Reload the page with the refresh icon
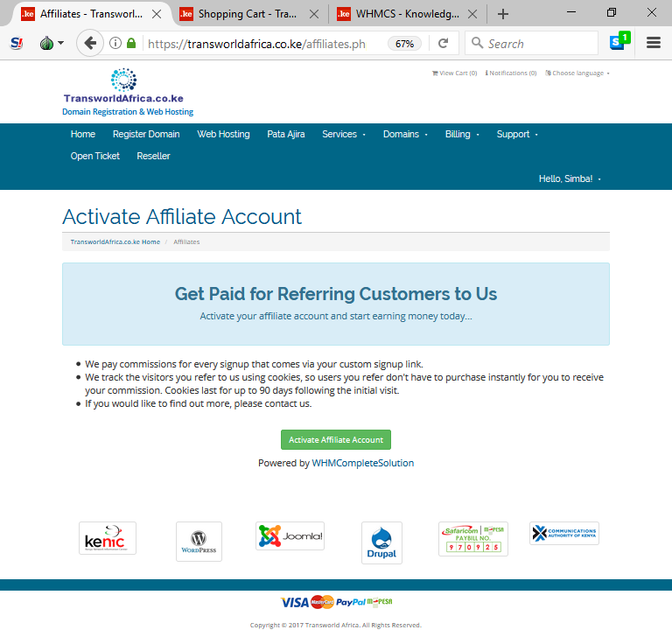The height and width of the screenshot is (637, 672). pos(443,43)
